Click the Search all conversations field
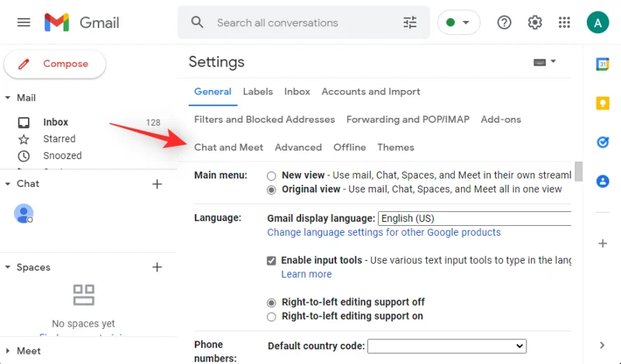Image resolution: width=621 pixels, height=364 pixels. pyautogui.click(x=277, y=23)
